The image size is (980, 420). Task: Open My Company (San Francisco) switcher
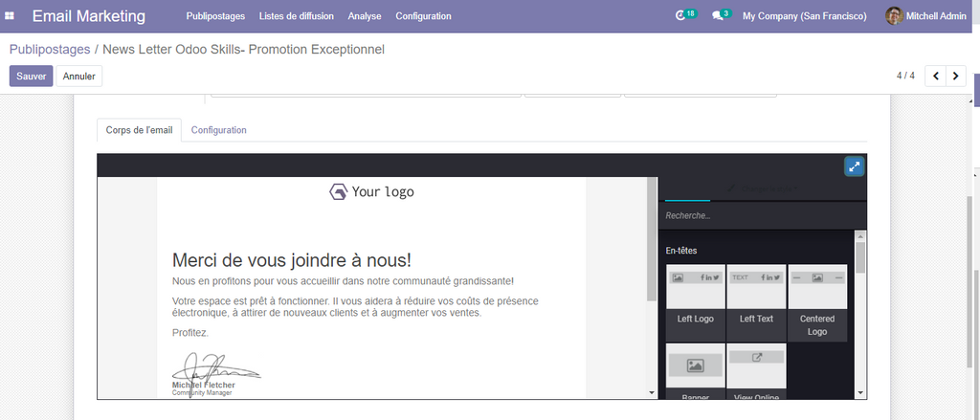point(804,16)
